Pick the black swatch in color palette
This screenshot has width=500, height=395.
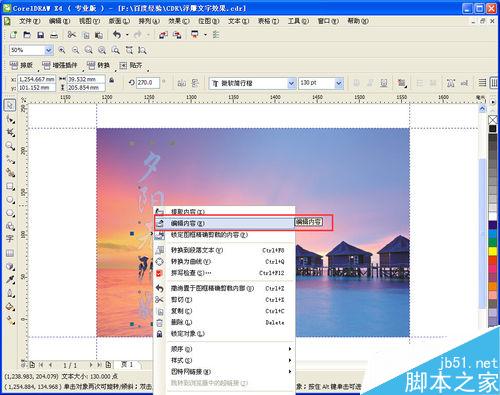[x=493, y=129]
